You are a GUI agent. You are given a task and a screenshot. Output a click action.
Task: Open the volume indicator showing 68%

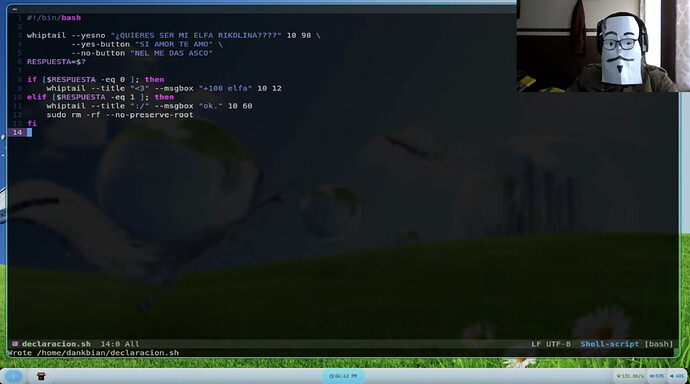point(677,376)
